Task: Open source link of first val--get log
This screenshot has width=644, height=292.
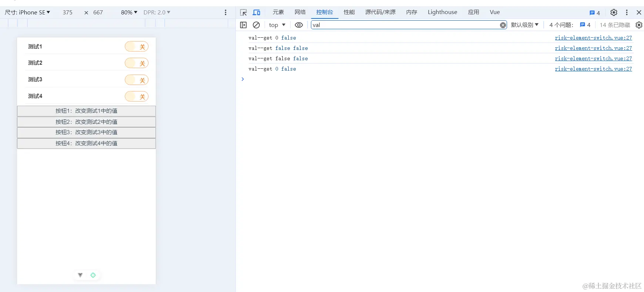Action: pos(593,38)
